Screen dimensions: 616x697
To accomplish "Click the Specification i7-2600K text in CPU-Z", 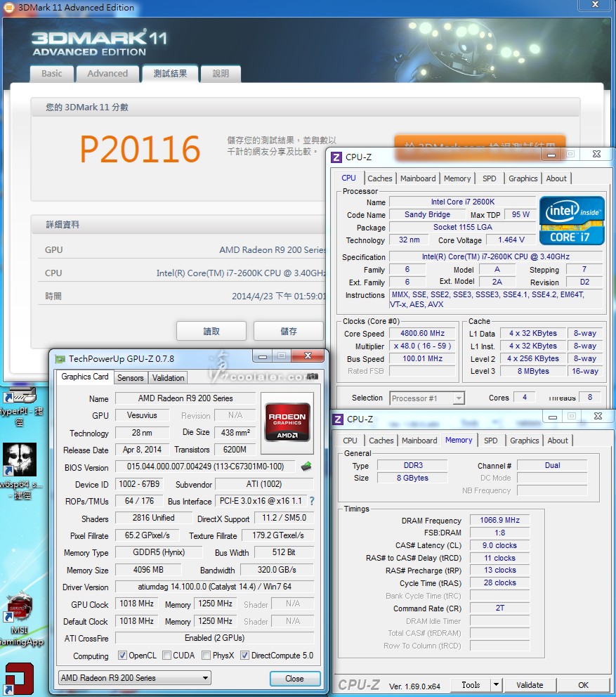I will [x=496, y=256].
